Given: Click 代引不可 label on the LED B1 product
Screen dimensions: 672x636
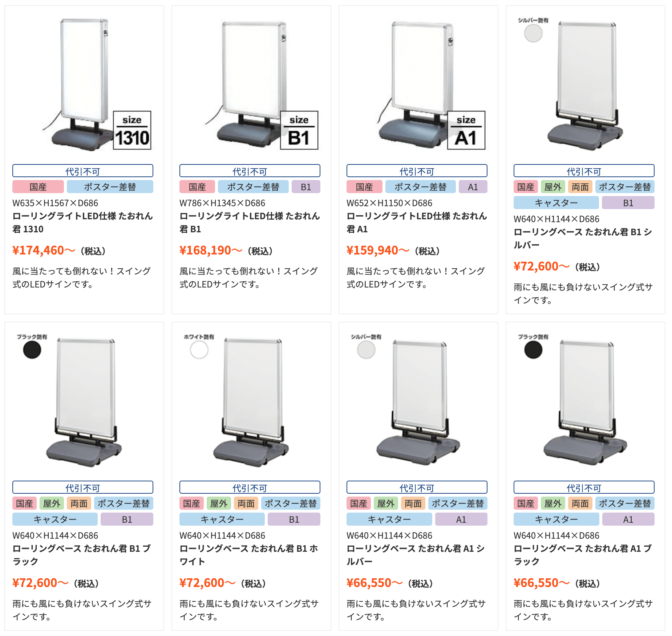Looking at the screenshot, I should pos(250,171).
